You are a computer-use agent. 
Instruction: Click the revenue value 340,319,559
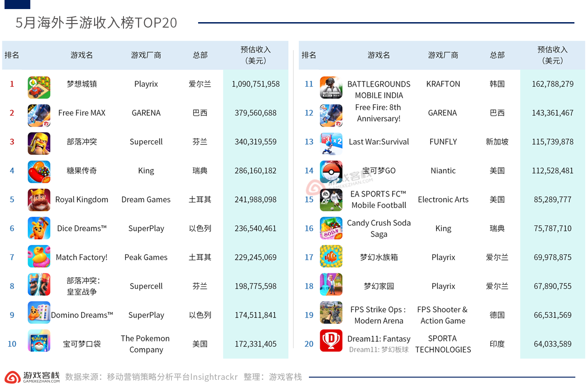(256, 142)
